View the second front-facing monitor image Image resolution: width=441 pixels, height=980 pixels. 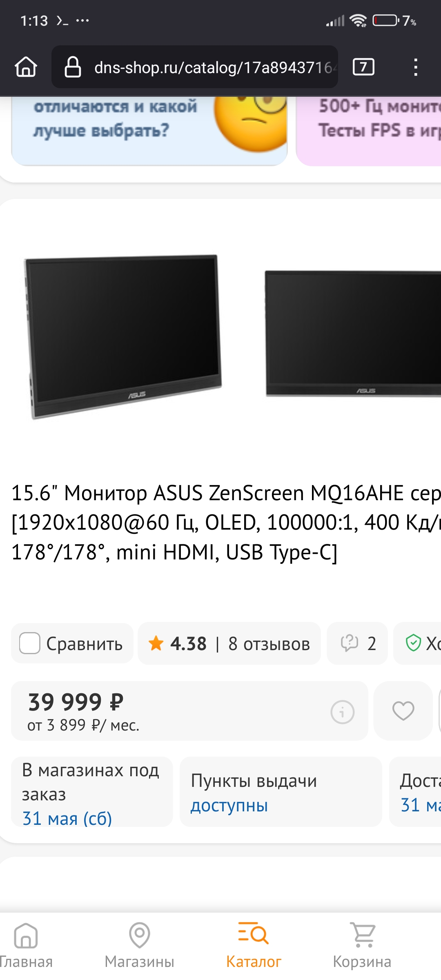point(353,333)
